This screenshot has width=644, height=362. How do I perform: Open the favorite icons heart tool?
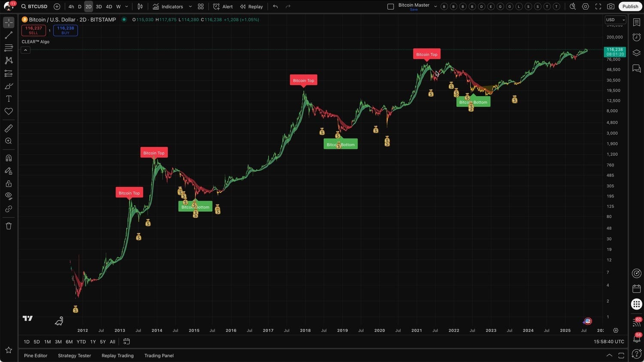[x=9, y=111]
